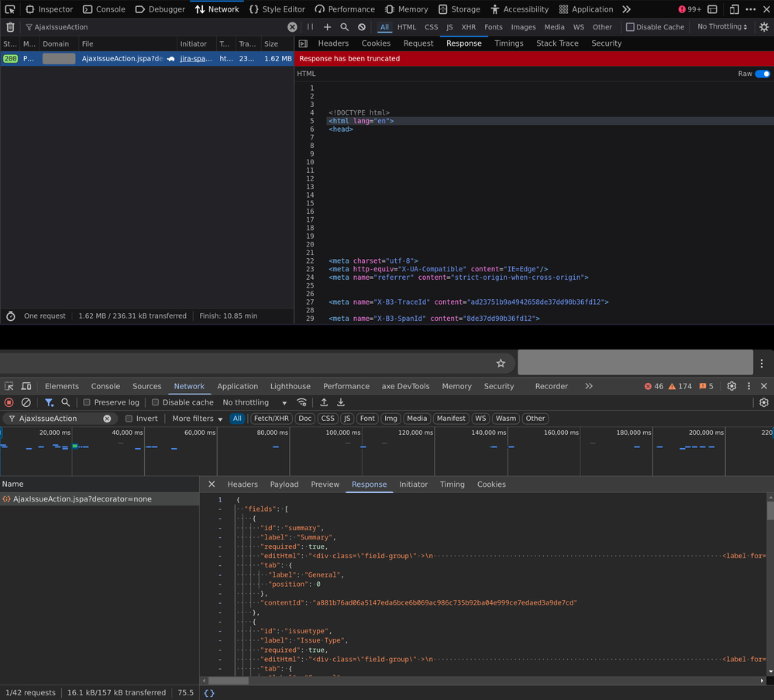Click the AjaxIssueAction filter input in Chrome

(x=58, y=419)
